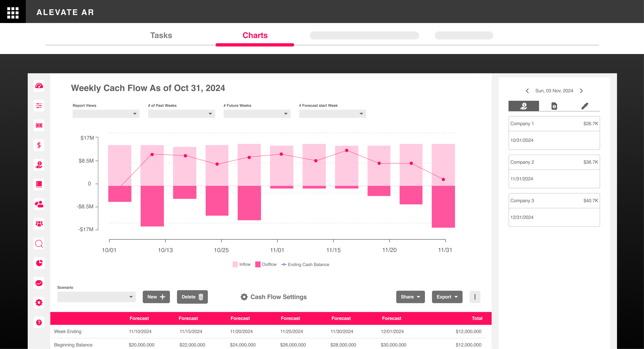Expand the Scenario dropdown

[96, 297]
